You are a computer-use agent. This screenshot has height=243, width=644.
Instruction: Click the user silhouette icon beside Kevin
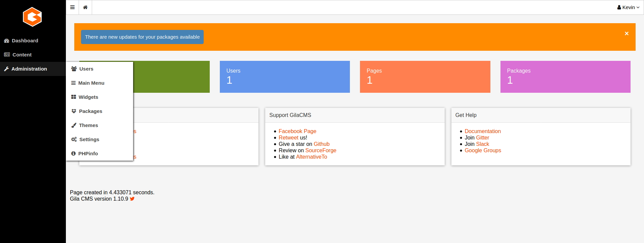[619, 7]
